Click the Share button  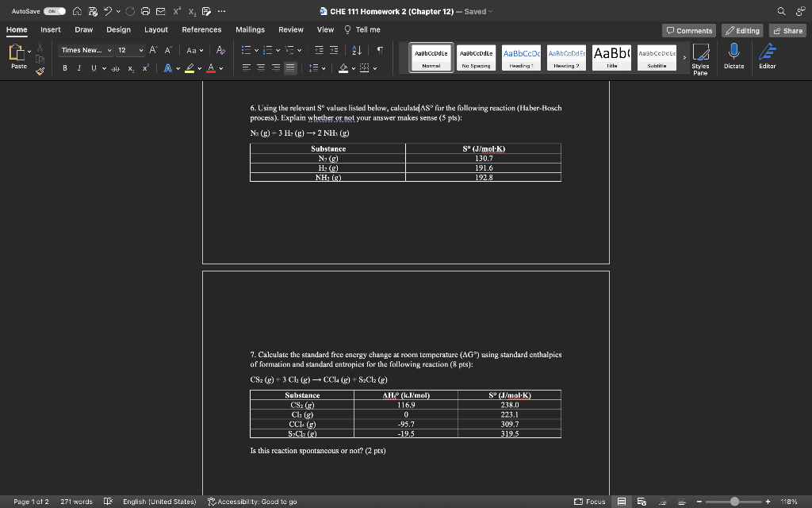tap(787, 30)
